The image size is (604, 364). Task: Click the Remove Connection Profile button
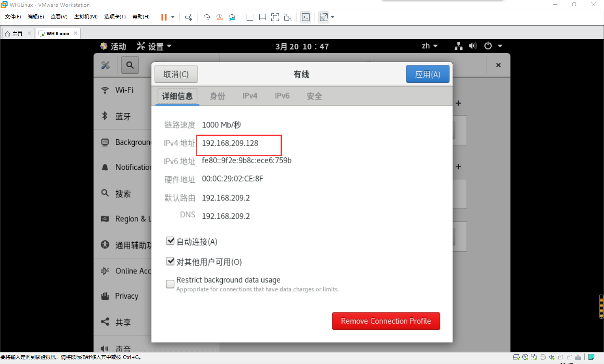(x=385, y=321)
